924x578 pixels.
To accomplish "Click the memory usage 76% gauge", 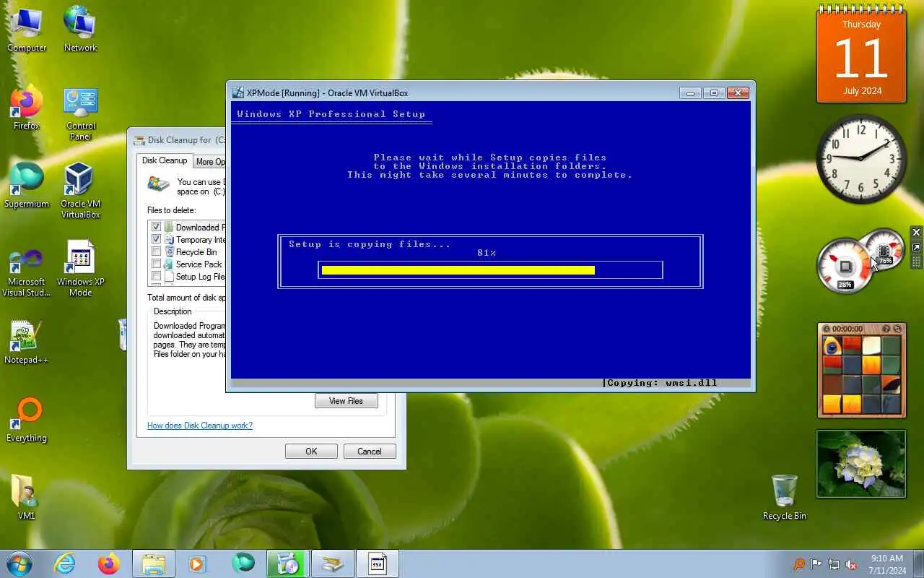I will coord(885,251).
